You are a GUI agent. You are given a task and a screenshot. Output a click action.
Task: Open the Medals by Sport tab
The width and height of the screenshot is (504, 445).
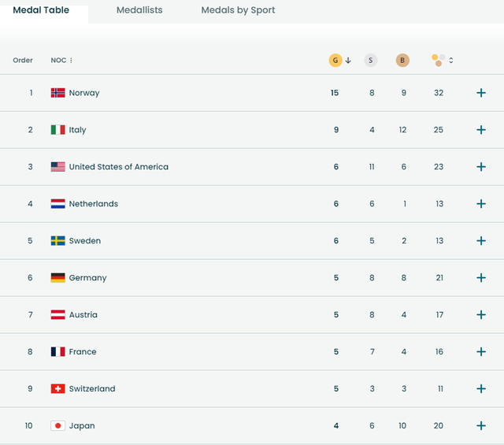[238, 11]
